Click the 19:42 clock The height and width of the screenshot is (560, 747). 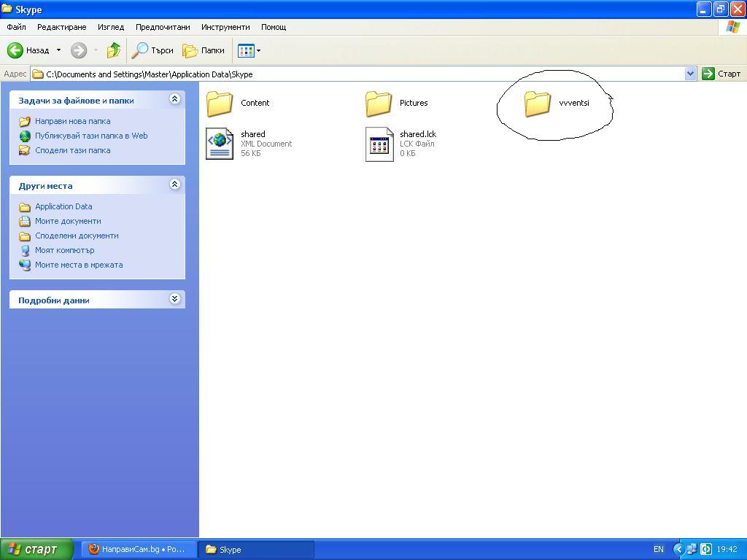pyautogui.click(x=727, y=550)
